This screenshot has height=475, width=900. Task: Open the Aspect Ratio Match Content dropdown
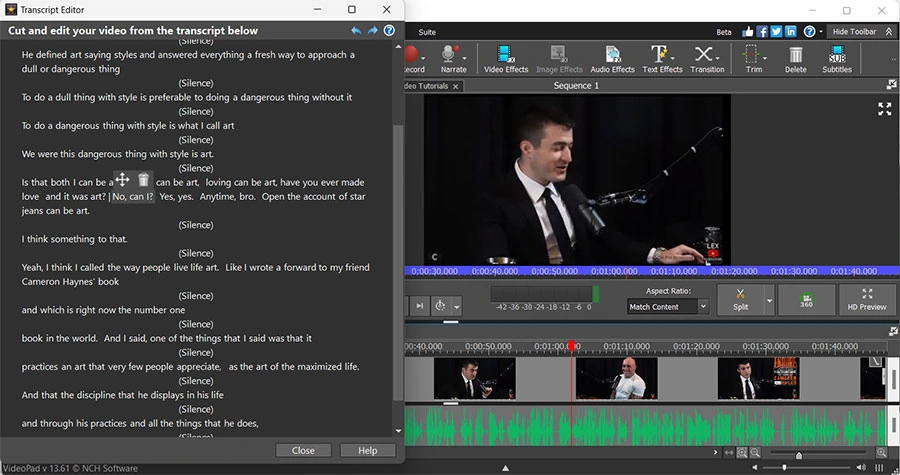pyautogui.click(x=668, y=307)
